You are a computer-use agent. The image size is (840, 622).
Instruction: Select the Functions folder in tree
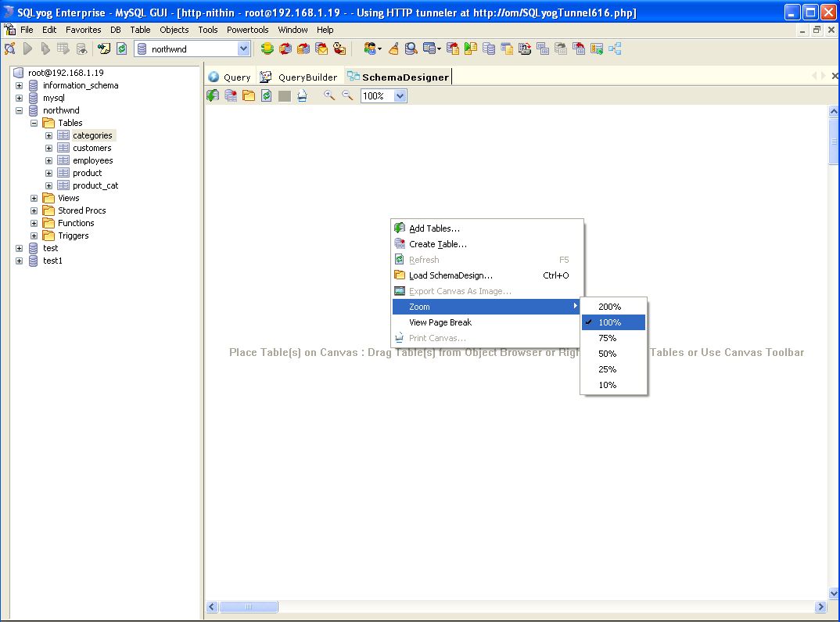(76, 224)
